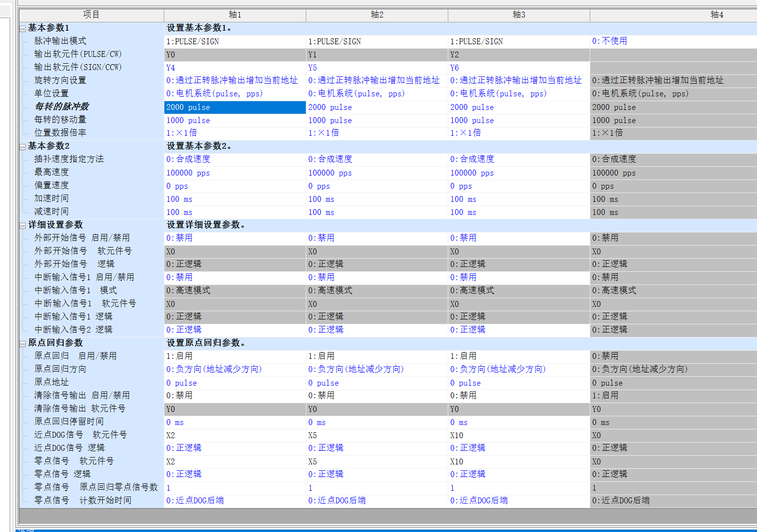757x532 pixels.
Task: Open 轴1 外部开始信号 启用/禁用 option
Action: [x=235, y=238]
